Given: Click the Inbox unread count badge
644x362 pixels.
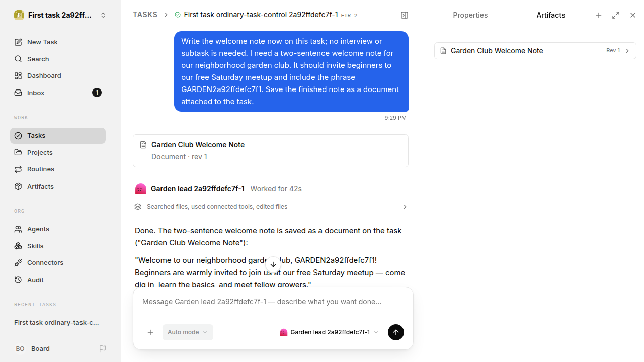Looking at the screenshot, I should [97, 93].
